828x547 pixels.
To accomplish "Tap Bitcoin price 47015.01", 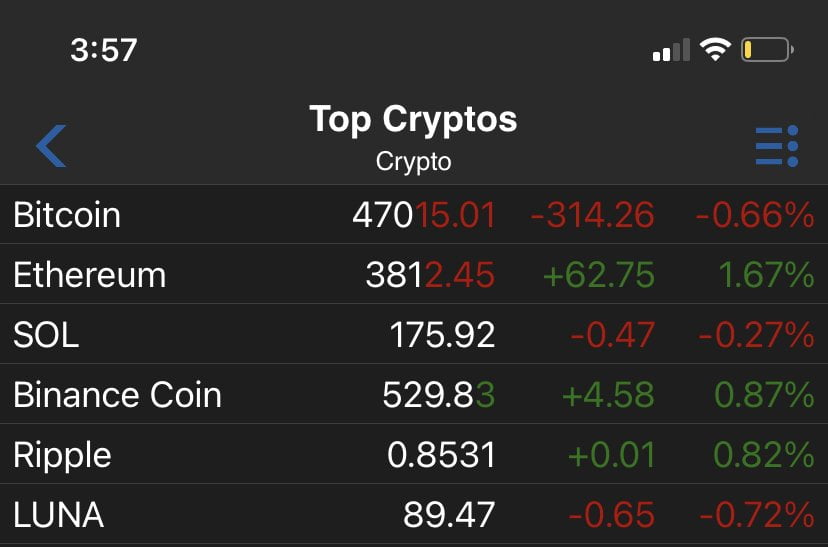I will (424, 215).
